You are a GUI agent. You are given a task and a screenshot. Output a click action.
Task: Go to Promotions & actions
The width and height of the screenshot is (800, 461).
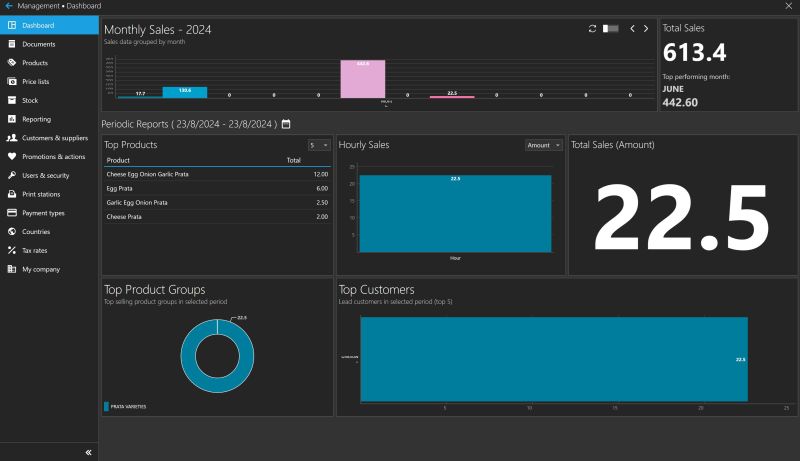pyautogui.click(x=53, y=156)
